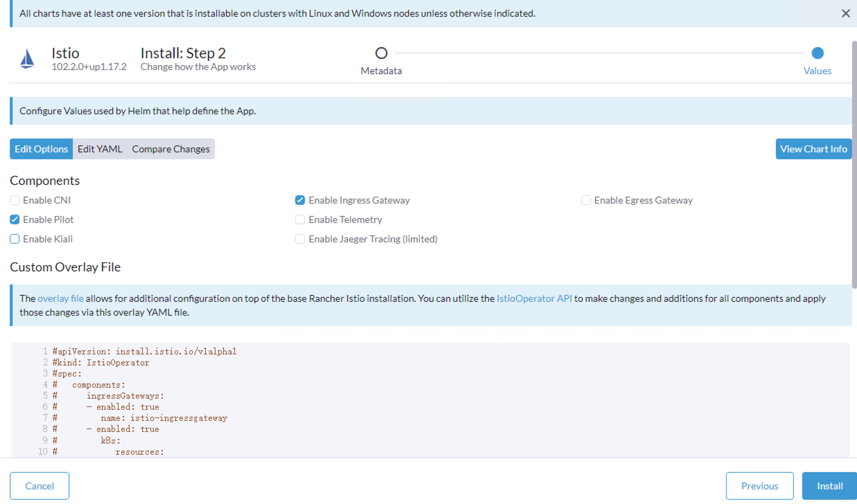This screenshot has height=504, width=857.
Task: Click the Istio sailboat logo icon
Action: point(27,59)
